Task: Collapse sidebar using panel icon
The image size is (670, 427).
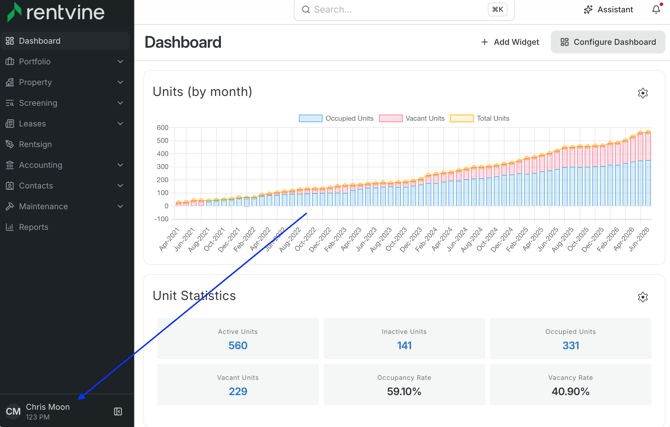Action: tap(118, 411)
